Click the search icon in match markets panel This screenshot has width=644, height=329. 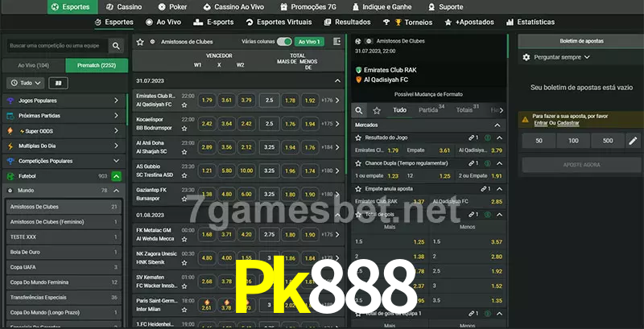[x=360, y=109]
